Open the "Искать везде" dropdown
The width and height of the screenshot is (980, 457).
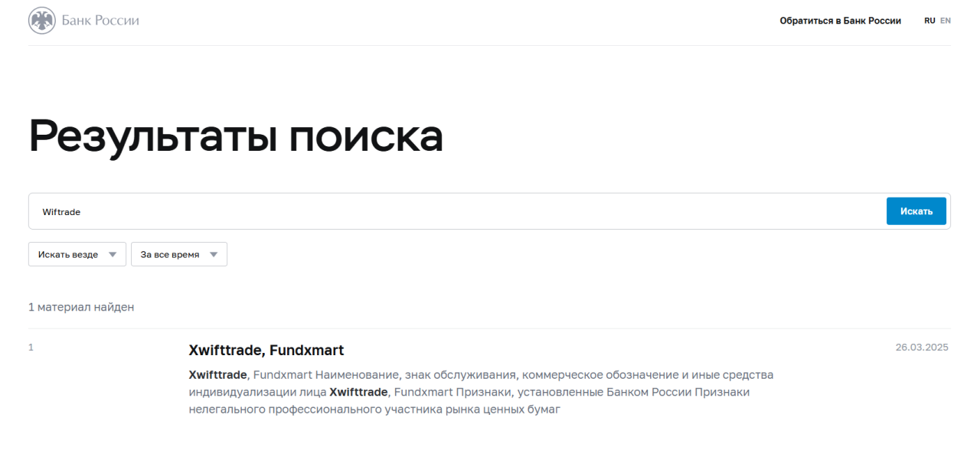tap(68, 255)
